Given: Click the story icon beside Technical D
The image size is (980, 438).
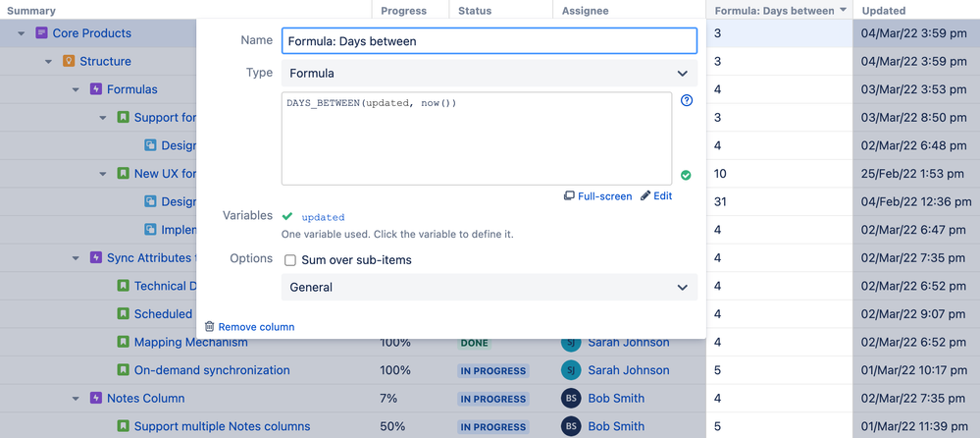Looking at the screenshot, I should (x=124, y=286).
